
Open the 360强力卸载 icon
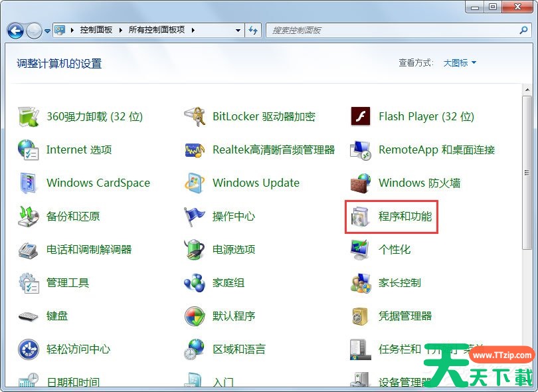[x=29, y=116]
